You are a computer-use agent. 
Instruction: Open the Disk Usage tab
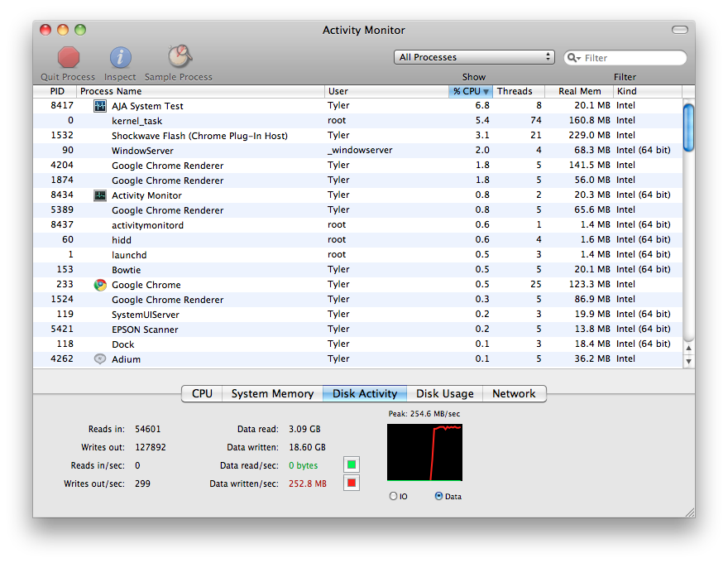pos(445,393)
